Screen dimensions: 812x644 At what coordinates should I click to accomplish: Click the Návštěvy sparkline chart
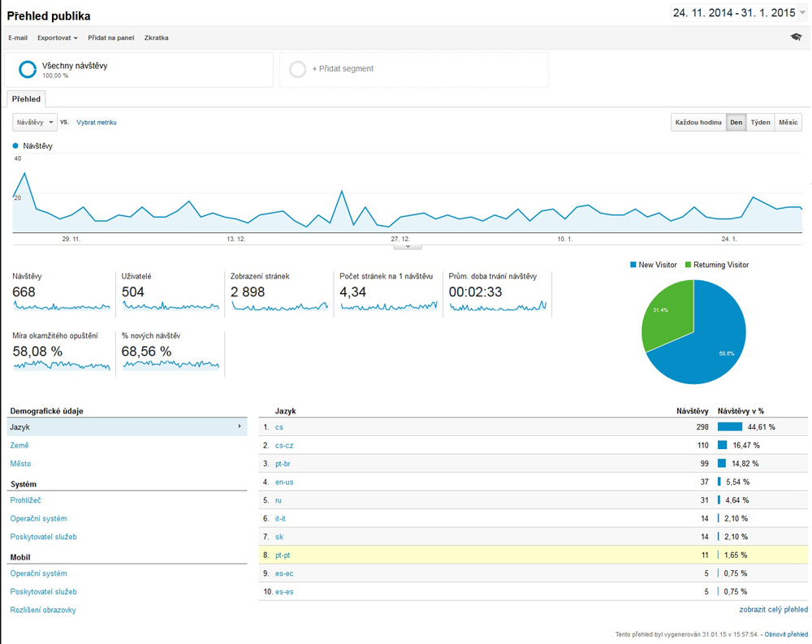(x=61, y=307)
